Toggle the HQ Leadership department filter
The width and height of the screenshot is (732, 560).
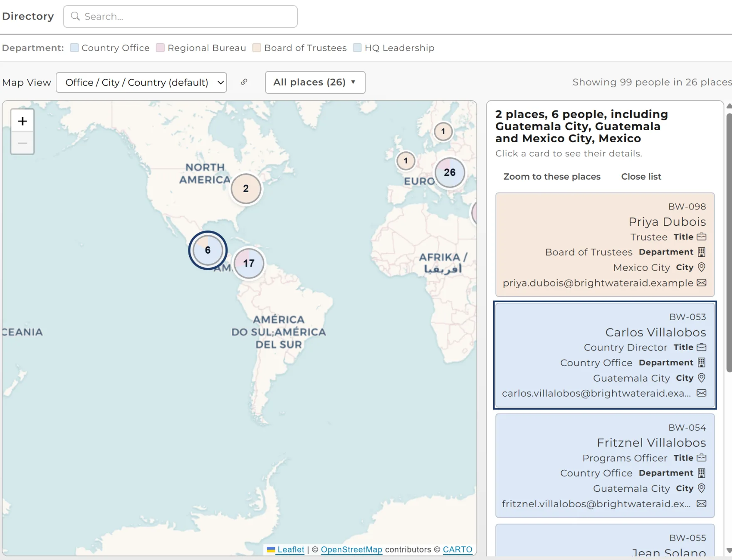394,48
